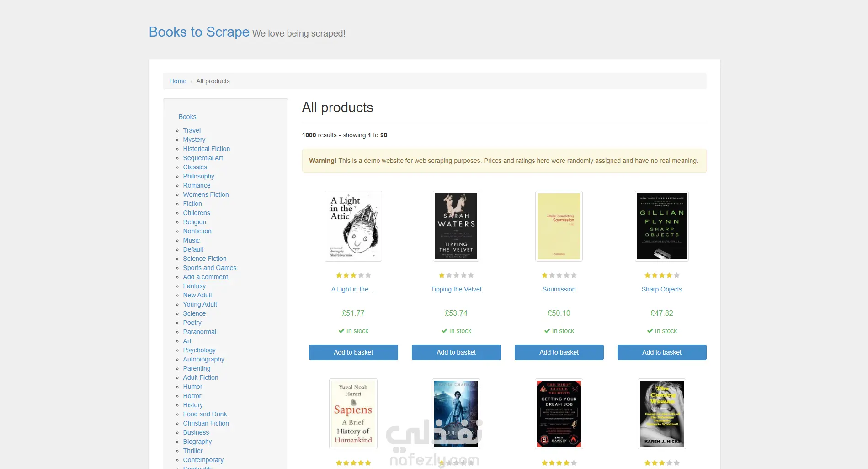The height and width of the screenshot is (469, 868).
Task: Open the Books parent category link
Action: pyautogui.click(x=187, y=117)
